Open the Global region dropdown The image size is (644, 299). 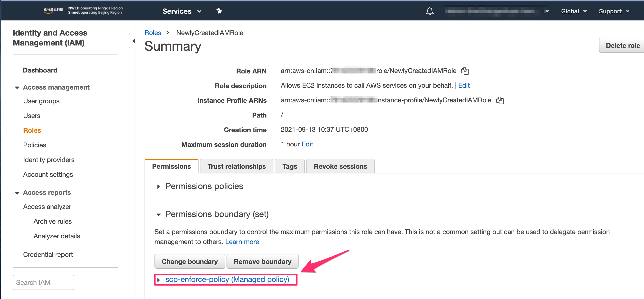574,11
